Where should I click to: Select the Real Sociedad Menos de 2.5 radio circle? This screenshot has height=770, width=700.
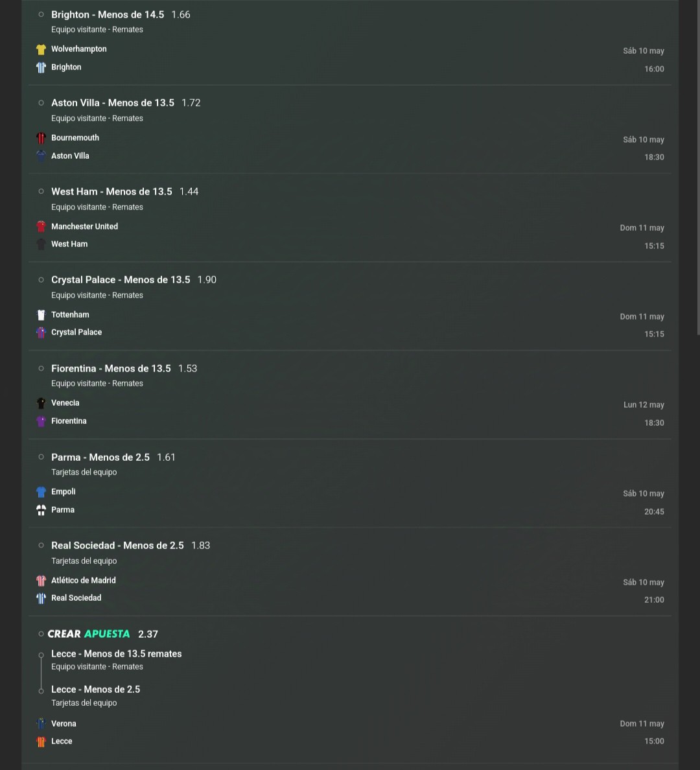point(41,545)
